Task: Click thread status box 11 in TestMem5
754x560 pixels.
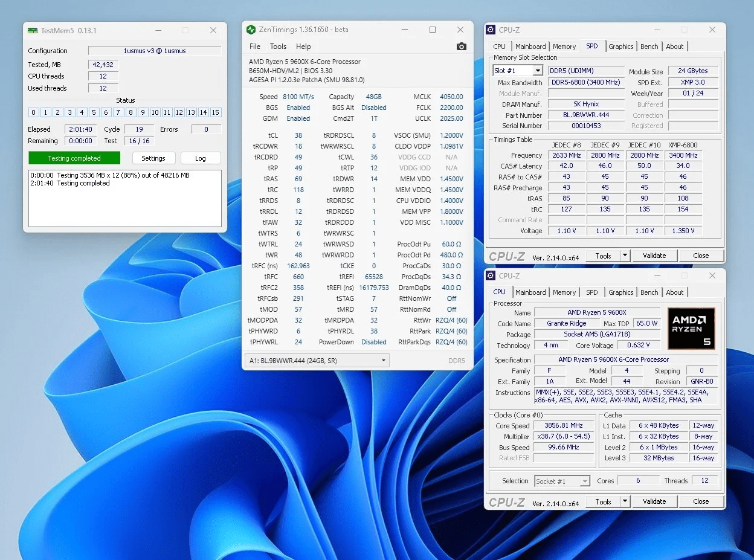Action: pos(167,112)
